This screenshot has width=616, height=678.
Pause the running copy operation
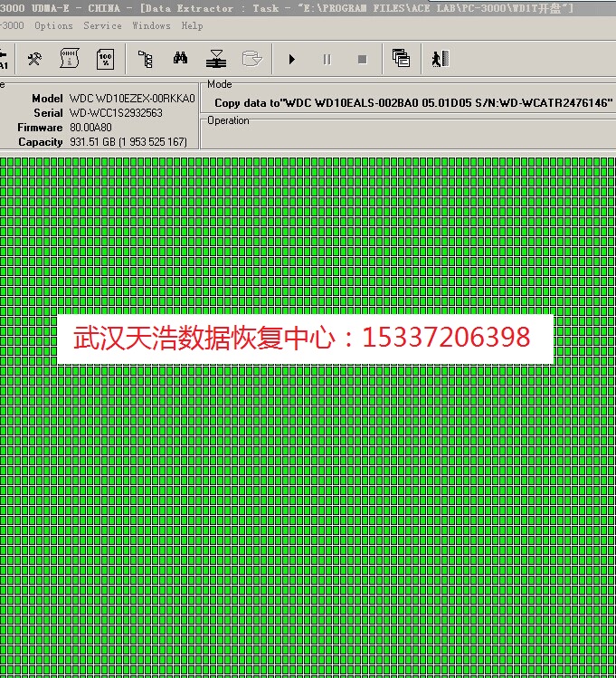point(327,60)
